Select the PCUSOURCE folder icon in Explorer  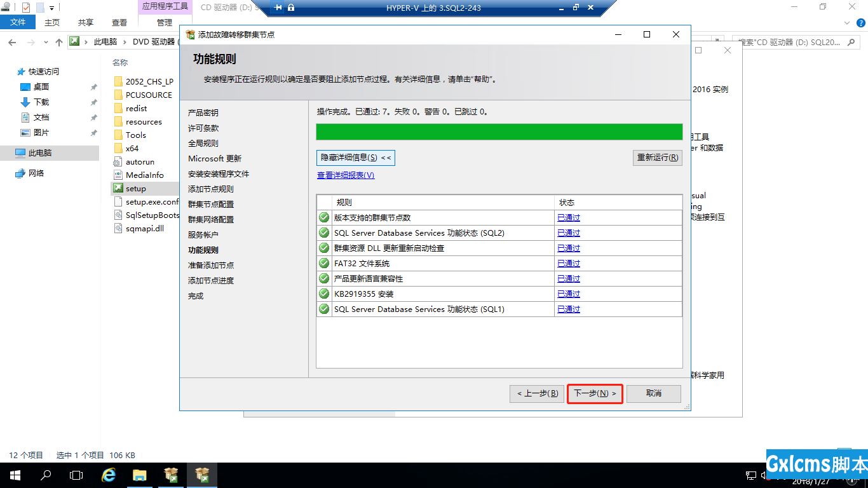tap(118, 95)
